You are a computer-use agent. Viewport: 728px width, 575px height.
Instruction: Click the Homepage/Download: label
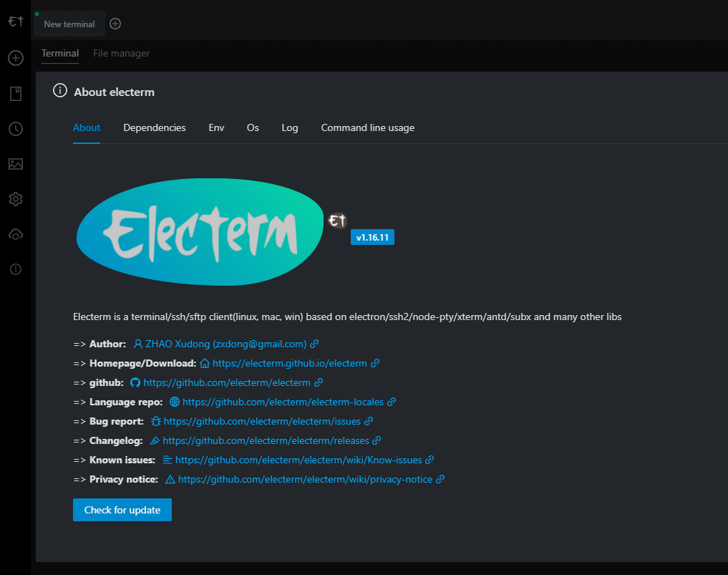[x=143, y=363]
